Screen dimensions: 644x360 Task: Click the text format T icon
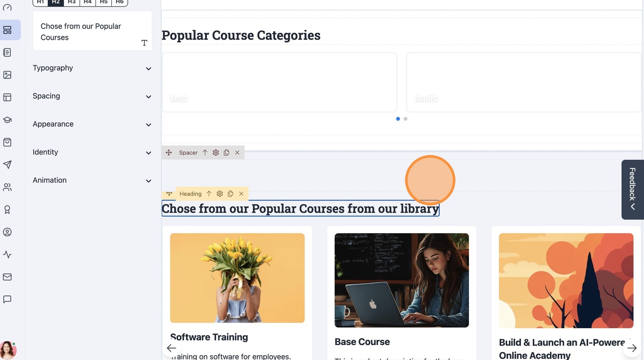[x=144, y=43]
